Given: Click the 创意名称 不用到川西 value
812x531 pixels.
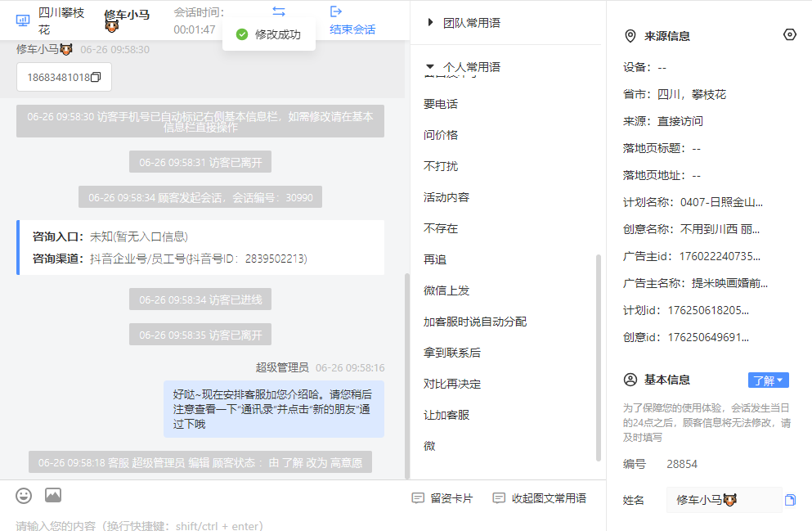Looking at the screenshot, I should coord(720,229).
